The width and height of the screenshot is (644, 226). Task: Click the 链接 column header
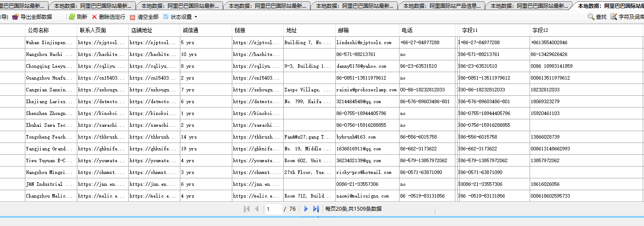coord(258,31)
